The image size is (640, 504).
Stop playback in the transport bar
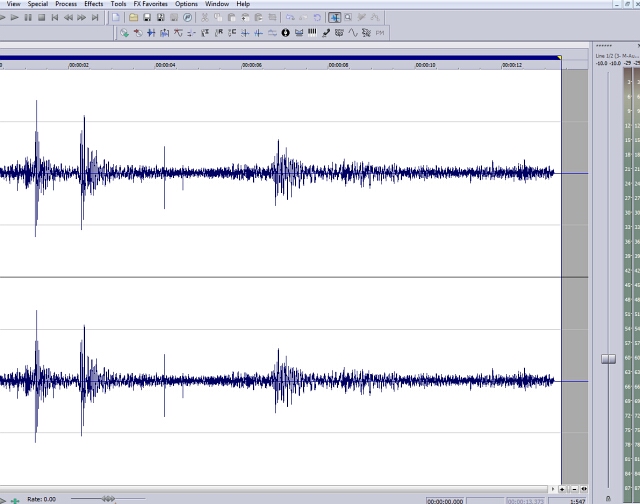[x=41, y=18]
